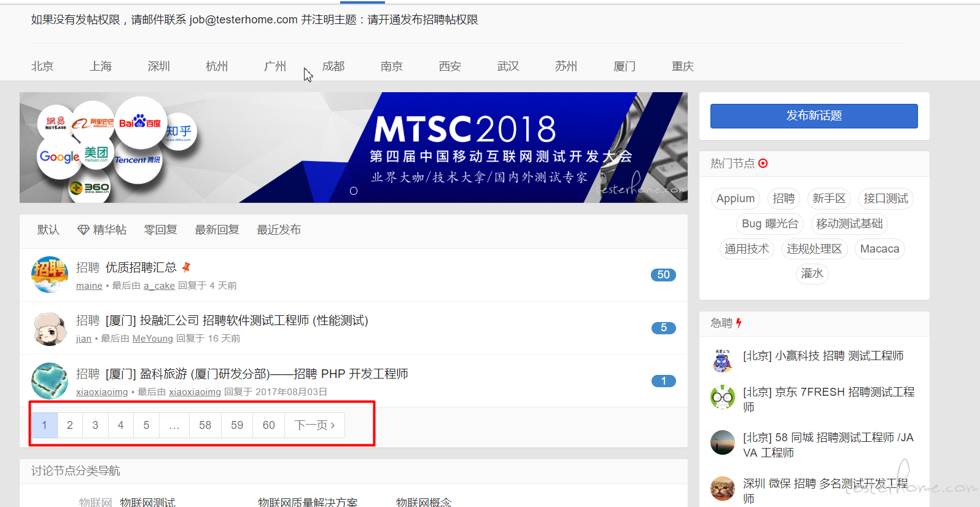The image size is (980, 507).
Task: Open user jian's profile link
Action: (x=84, y=339)
